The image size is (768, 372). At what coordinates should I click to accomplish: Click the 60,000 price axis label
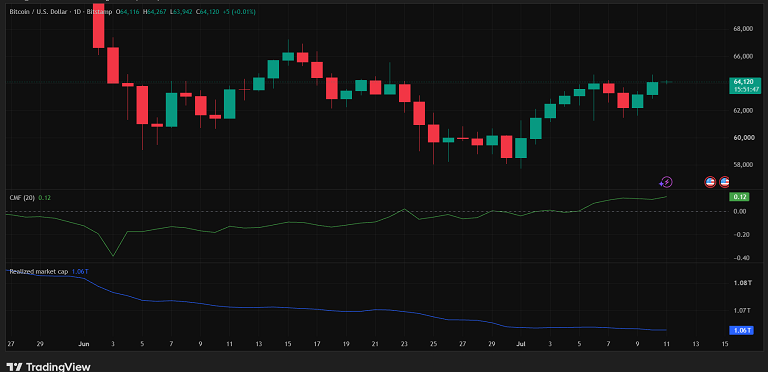pos(743,138)
